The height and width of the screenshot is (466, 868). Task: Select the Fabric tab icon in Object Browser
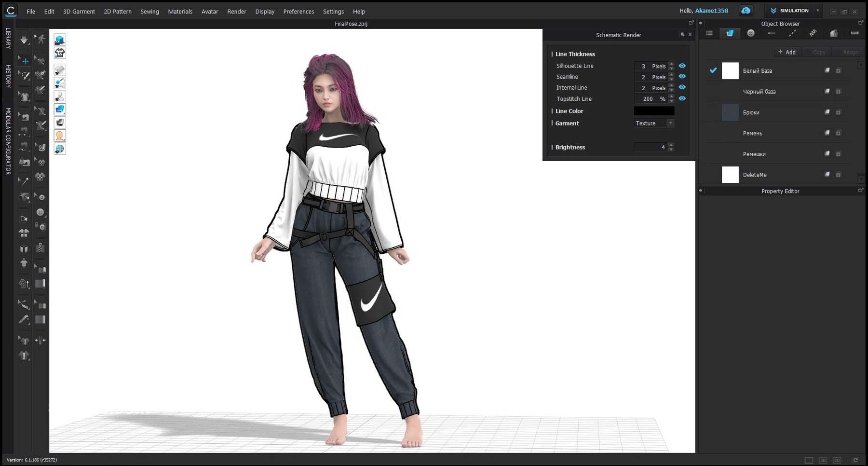730,33
